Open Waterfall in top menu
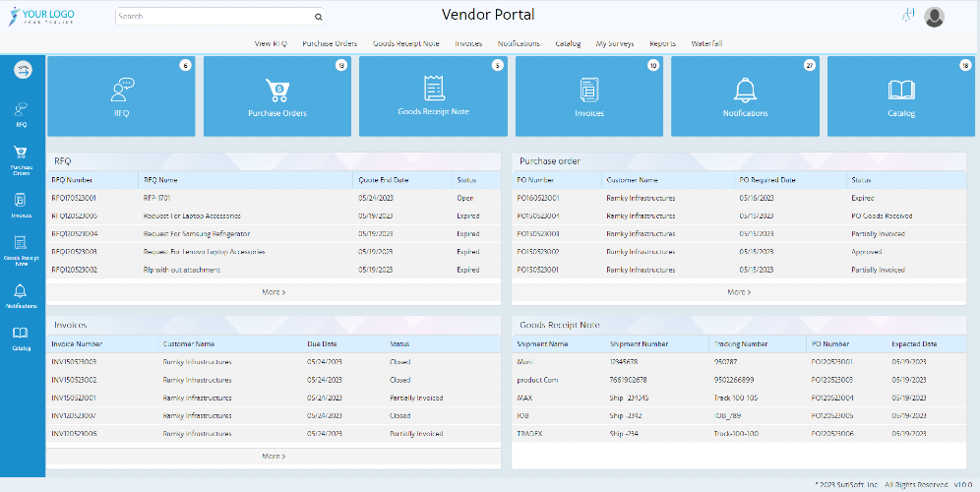The height and width of the screenshot is (492, 980). click(x=706, y=43)
